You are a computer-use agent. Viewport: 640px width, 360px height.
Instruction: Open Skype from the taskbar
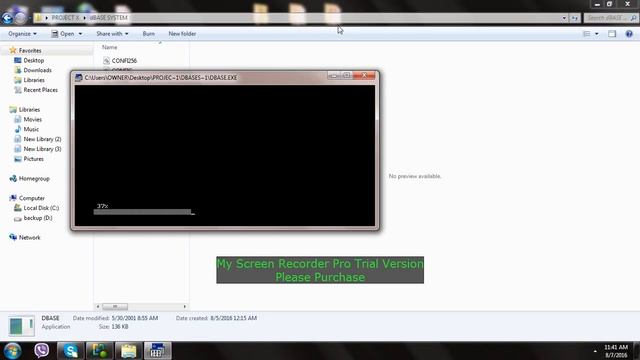click(x=71, y=351)
